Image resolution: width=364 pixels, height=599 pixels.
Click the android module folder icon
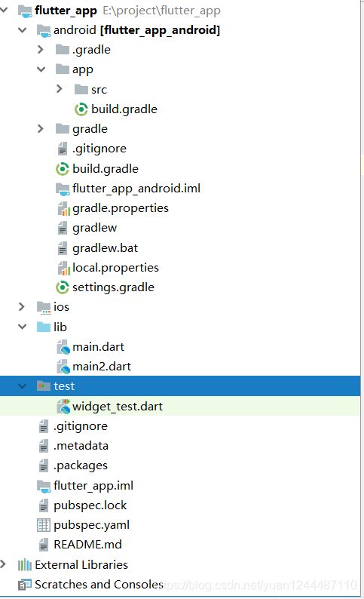[x=44, y=31]
